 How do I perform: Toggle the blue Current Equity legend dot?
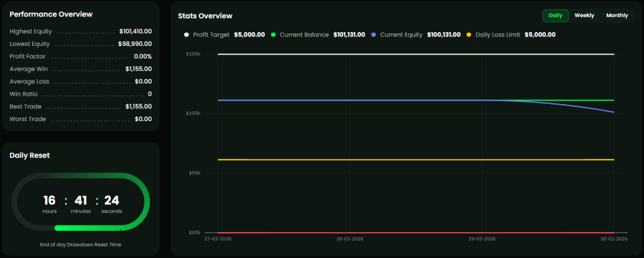(375, 35)
